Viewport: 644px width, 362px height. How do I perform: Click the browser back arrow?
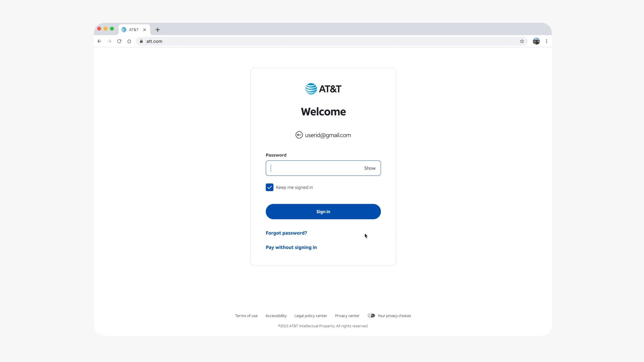99,41
